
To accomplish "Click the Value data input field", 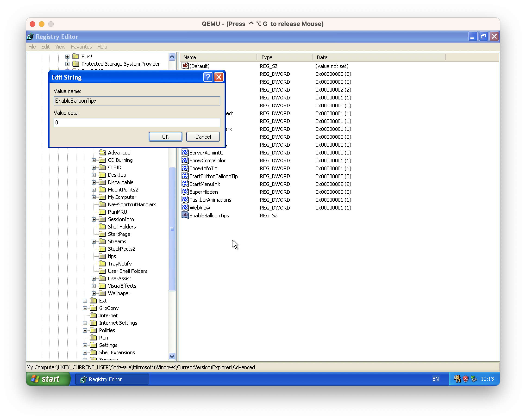I will 137,122.
